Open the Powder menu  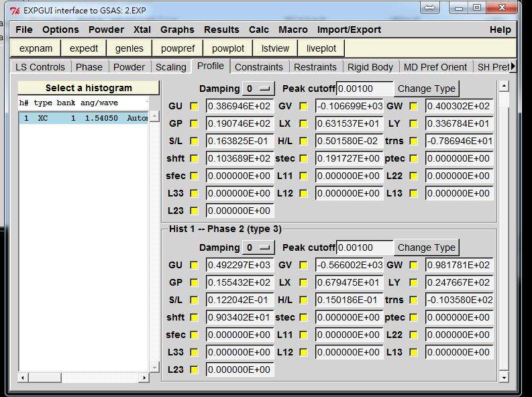(x=106, y=30)
